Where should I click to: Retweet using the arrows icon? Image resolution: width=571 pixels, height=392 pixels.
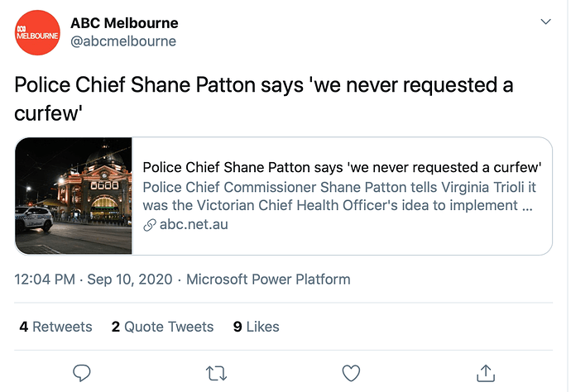coord(216,373)
